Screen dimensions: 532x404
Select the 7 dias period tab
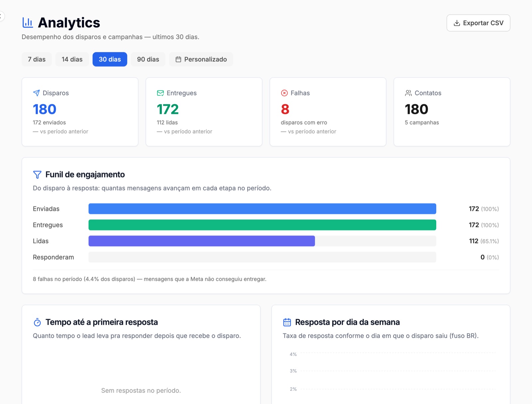click(37, 59)
